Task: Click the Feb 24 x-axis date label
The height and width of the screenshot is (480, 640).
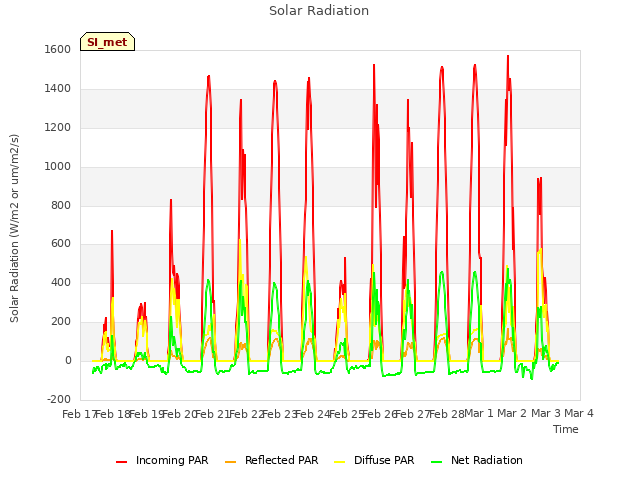Action: click(312, 414)
